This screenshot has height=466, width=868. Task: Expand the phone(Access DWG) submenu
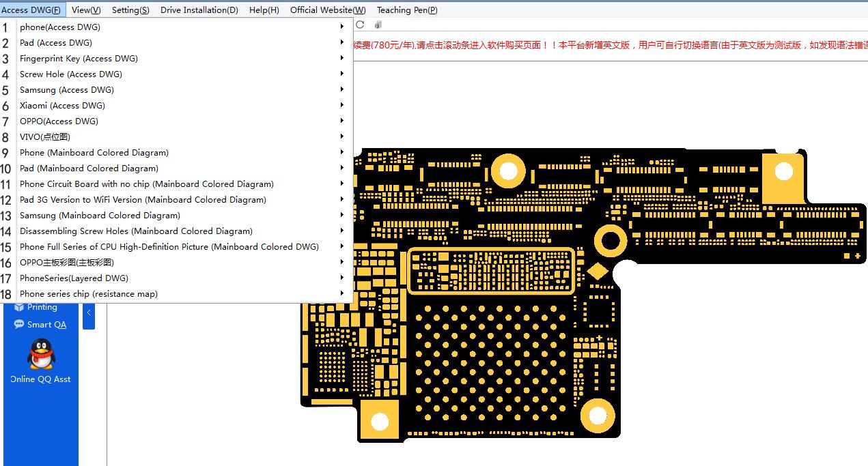(x=342, y=27)
